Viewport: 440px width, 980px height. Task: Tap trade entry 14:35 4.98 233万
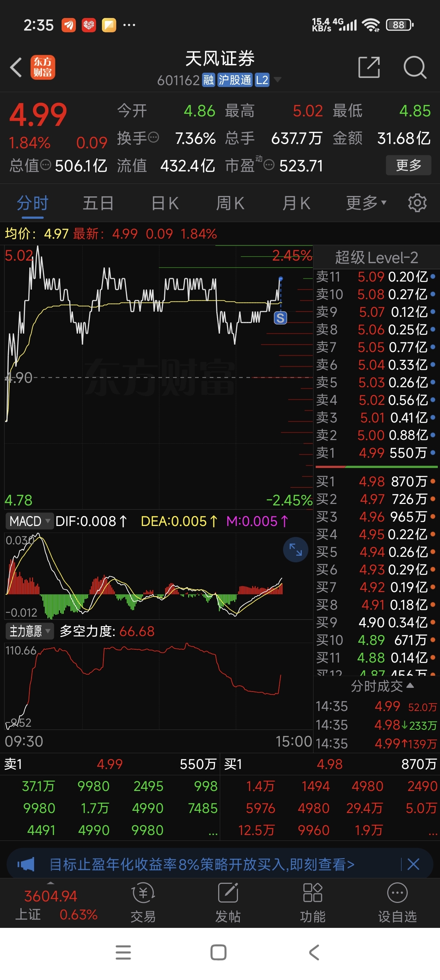click(x=376, y=725)
